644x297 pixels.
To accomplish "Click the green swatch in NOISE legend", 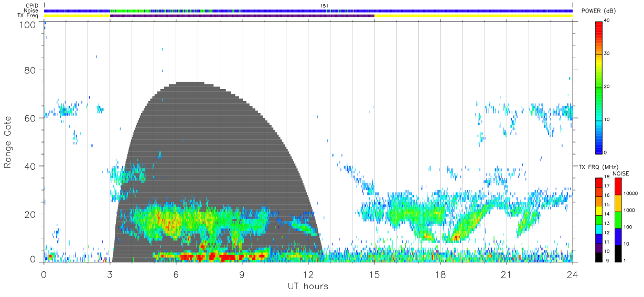I will (x=617, y=220).
